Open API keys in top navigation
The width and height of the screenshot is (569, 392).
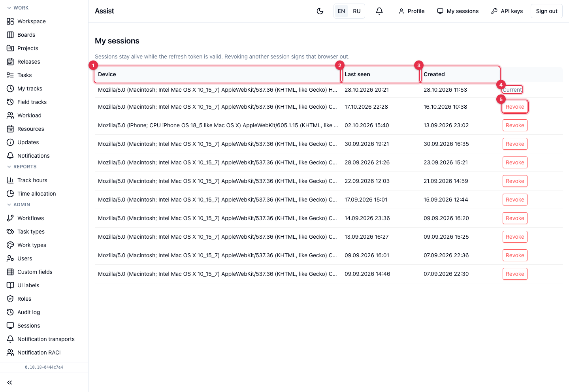point(507,11)
